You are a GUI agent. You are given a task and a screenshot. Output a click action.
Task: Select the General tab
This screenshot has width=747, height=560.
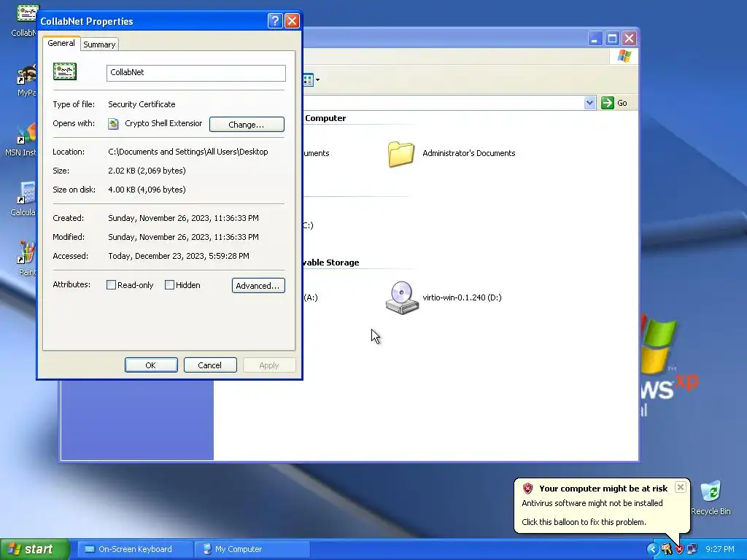click(61, 43)
